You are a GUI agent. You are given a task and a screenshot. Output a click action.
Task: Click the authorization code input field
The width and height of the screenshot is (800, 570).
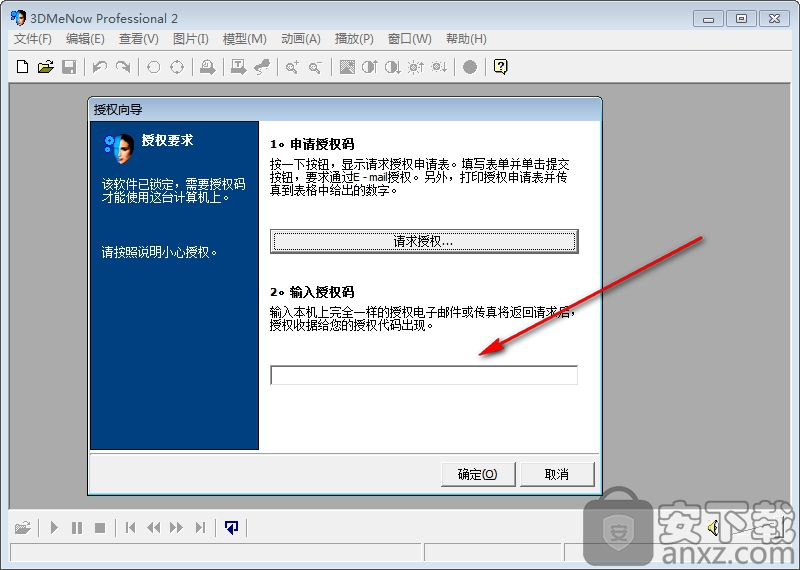(x=424, y=375)
